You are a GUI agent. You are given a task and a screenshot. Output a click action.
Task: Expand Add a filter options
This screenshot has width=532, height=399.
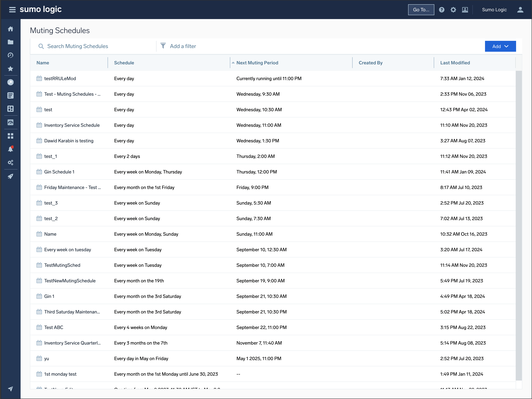(183, 46)
